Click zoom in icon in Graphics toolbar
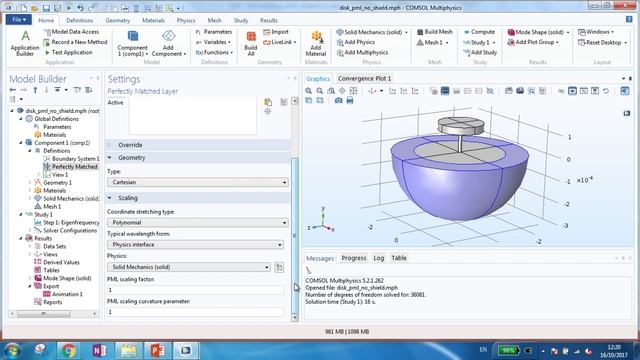640x360 pixels. click(309, 91)
